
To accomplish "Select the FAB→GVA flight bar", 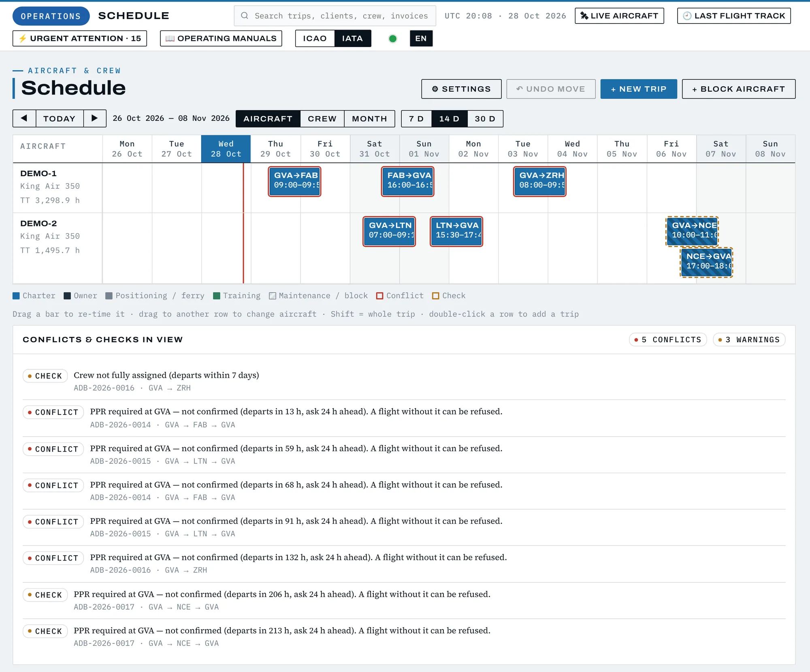I will tap(407, 181).
